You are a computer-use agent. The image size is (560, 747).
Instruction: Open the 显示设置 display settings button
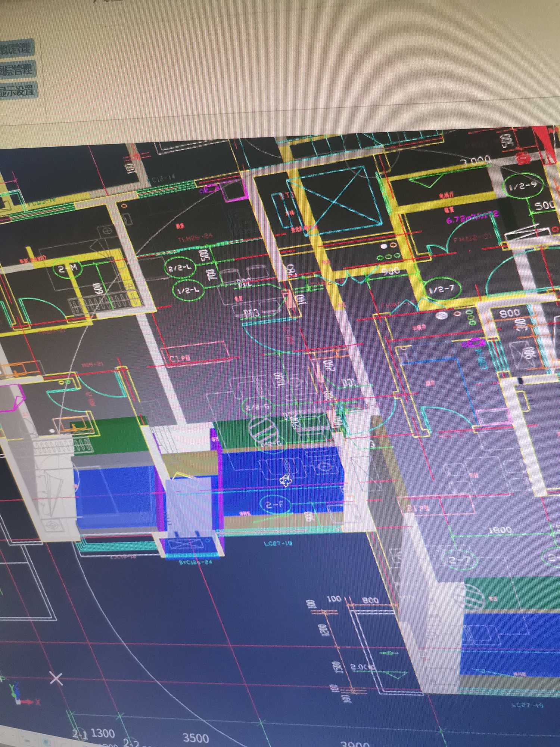tap(18, 91)
